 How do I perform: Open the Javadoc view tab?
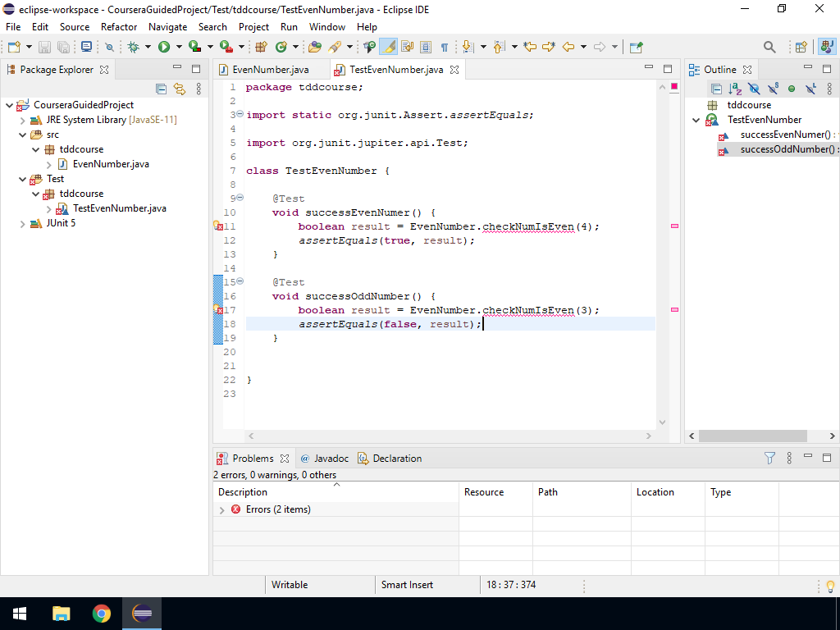(330, 459)
